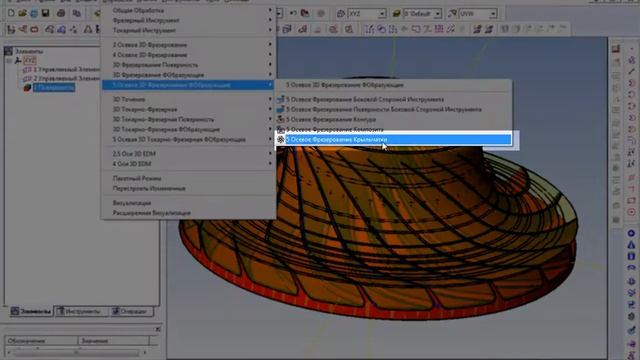Choose Пакетный Режим menu entry

[x=188, y=178]
